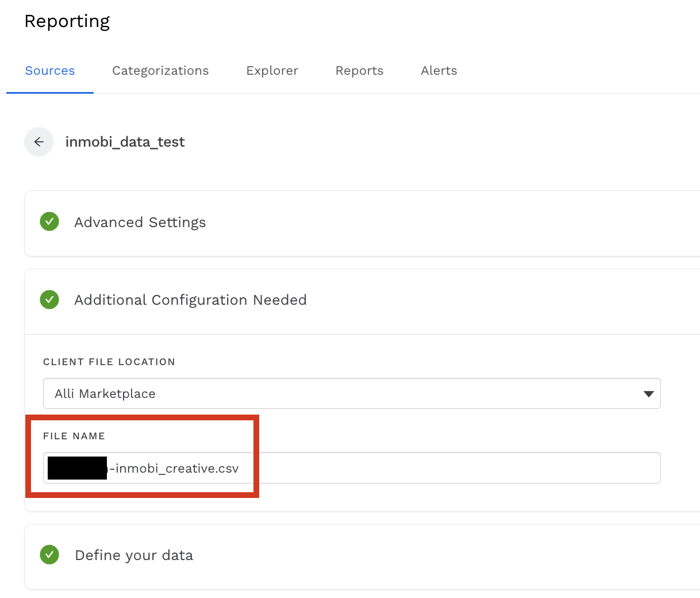Viewport: 700px width, 598px height.
Task: Click the green checkmark next to Define your data
Action: 49,555
